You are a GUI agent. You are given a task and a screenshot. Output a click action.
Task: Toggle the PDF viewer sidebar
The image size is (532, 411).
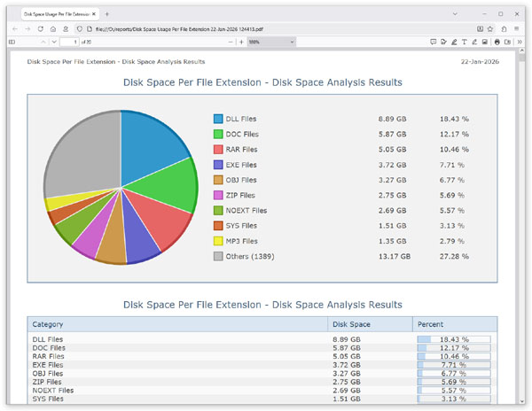(x=12, y=42)
